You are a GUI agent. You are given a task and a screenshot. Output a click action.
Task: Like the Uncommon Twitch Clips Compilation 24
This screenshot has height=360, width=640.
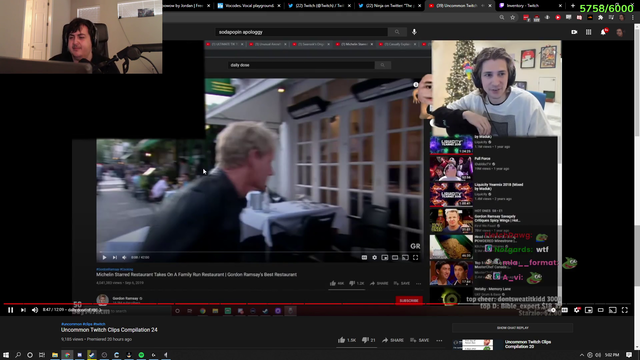[x=347, y=340]
